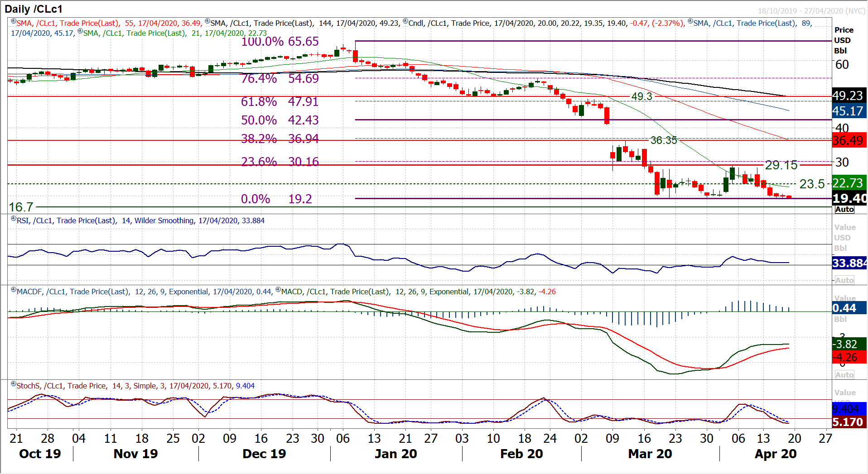Click the 45.17 price axis label
This screenshot has width=868, height=474.
(x=849, y=111)
